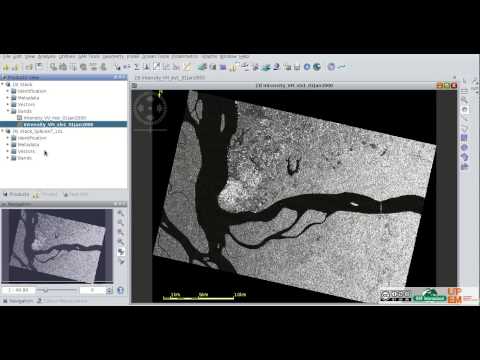The width and height of the screenshot is (480, 360).
Task: Select the Intensity image editor tab
Action: pyautogui.click(x=170, y=78)
